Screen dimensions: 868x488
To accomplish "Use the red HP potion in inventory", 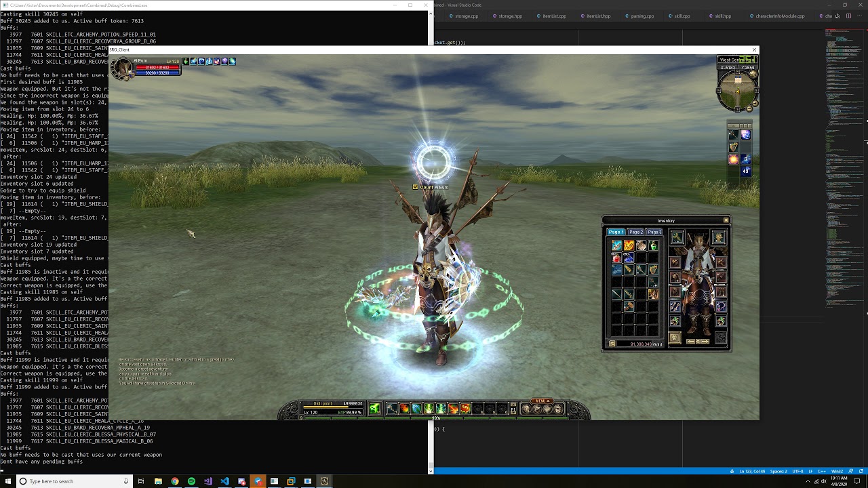I will tap(616, 258).
